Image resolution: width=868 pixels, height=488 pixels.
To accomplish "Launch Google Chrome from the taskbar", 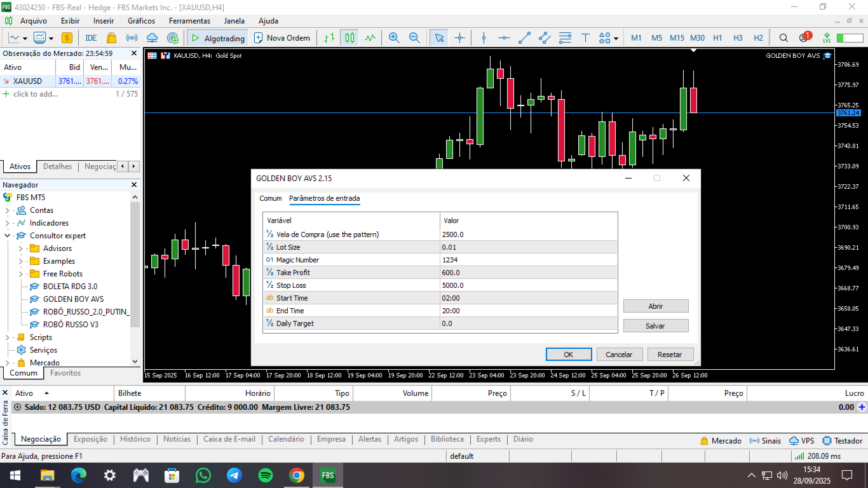I will 297,475.
